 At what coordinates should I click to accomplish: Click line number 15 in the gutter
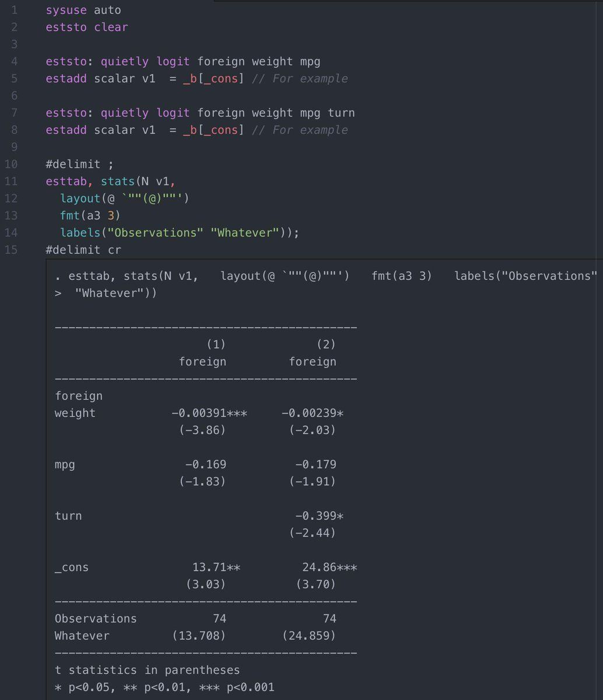pyautogui.click(x=11, y=250)
